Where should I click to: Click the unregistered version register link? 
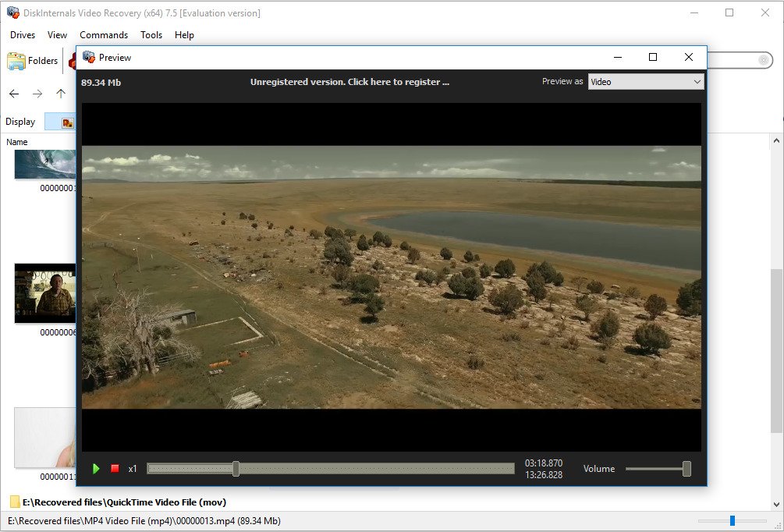[x=349, y=82]
